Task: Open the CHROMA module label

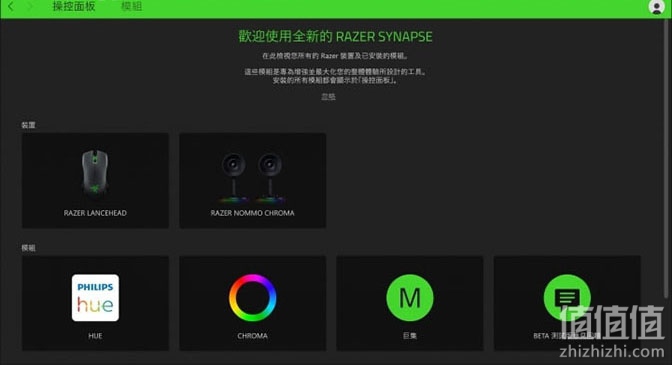Action: pyautogui.click(x=252, y=336)
